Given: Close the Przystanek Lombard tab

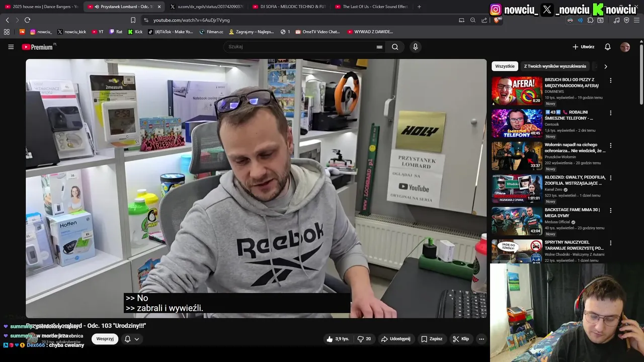Looking at the screenshot, I should pyautogui.click(x=159, y=7).
